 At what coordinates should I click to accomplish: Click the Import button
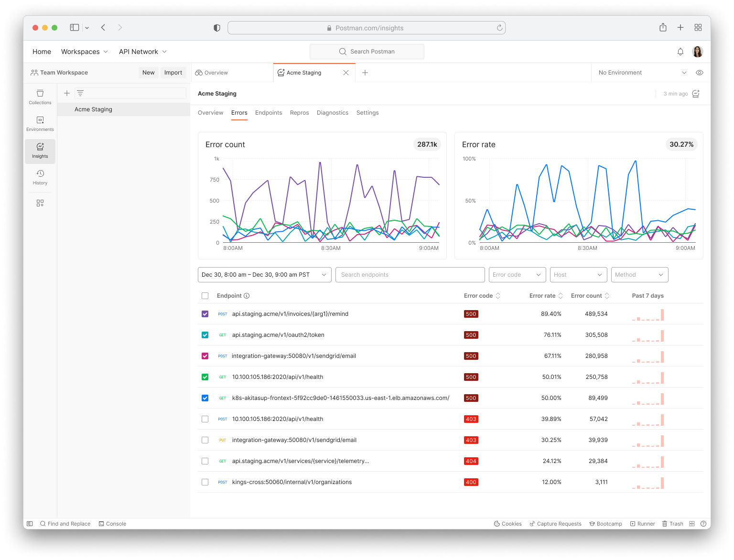tap(173, 73)
